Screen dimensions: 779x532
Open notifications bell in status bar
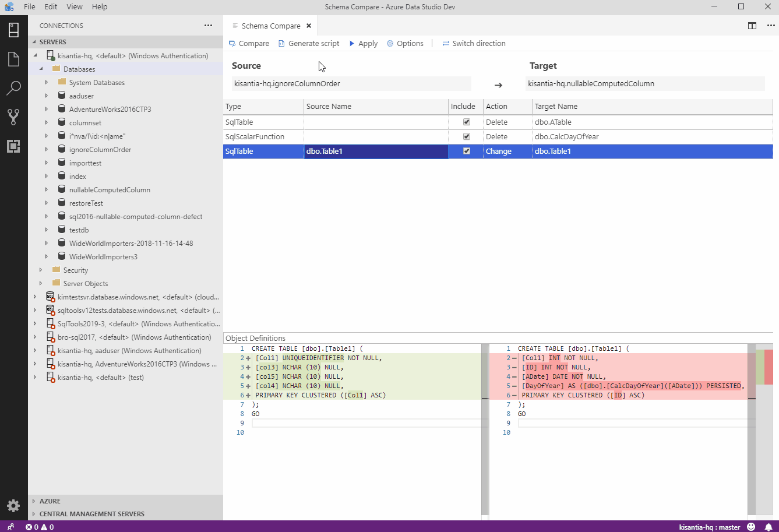[x=769, y=527]
